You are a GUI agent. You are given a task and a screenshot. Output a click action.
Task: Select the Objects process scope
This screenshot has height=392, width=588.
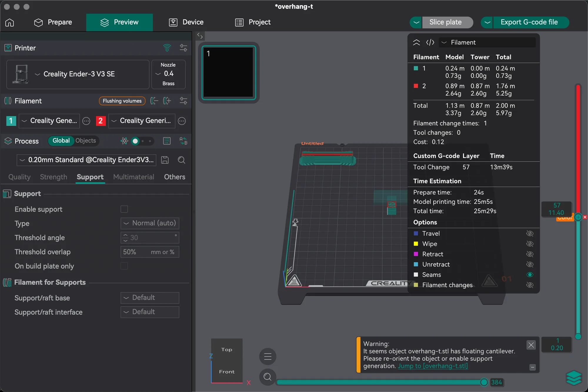click(86, 141)
